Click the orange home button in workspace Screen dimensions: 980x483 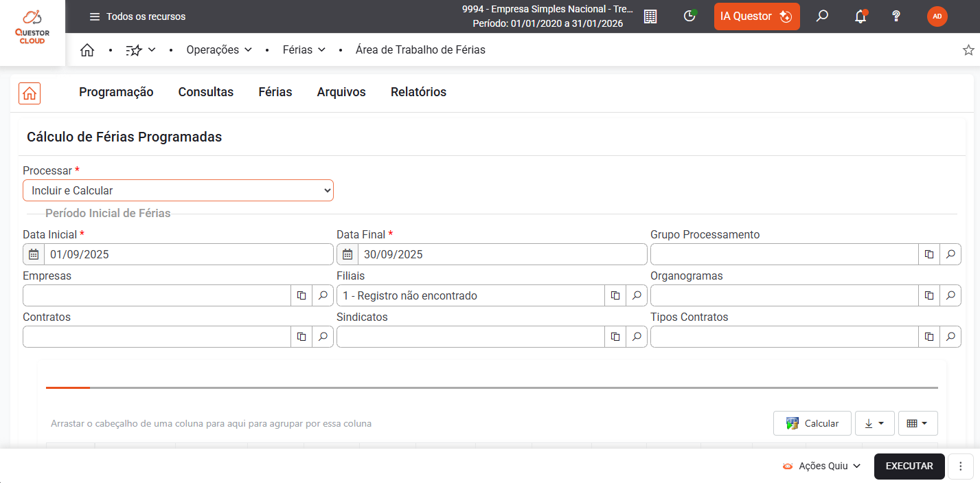point(30,93)
